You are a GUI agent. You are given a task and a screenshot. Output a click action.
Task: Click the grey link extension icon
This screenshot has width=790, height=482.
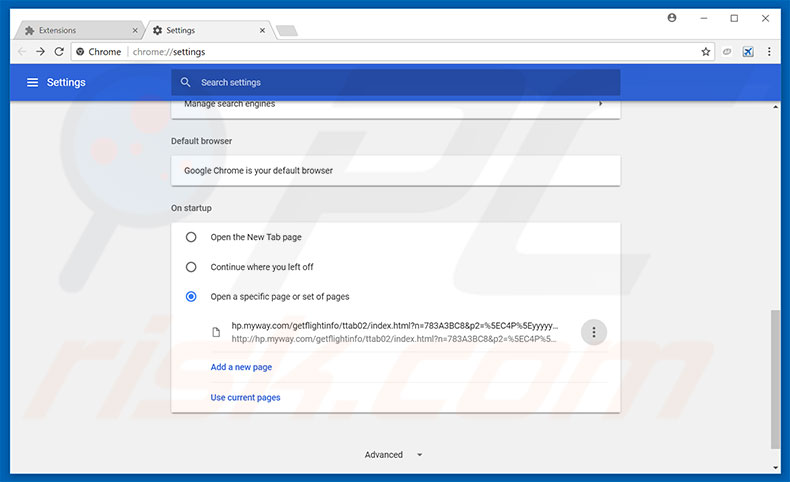(x=727, y=51)
